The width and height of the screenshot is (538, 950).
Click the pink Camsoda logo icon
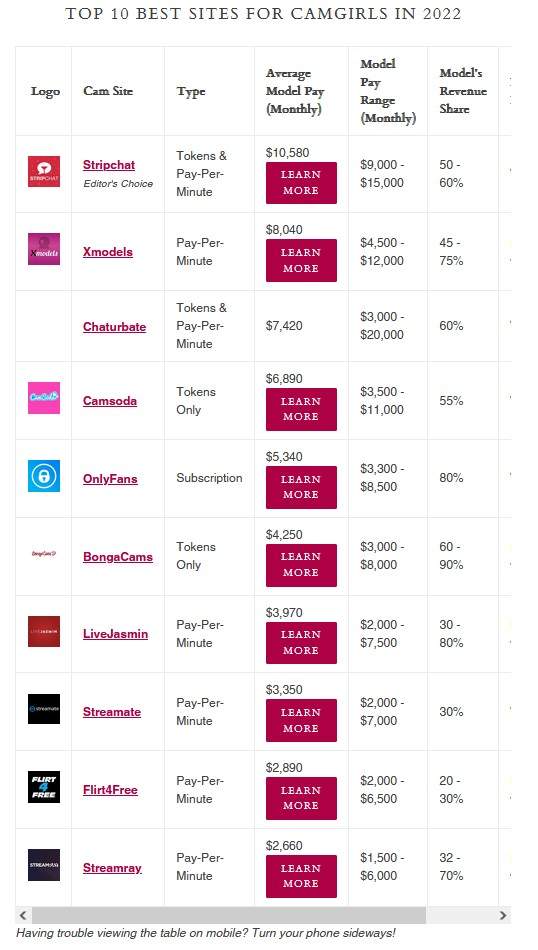[x=44, y=398]
